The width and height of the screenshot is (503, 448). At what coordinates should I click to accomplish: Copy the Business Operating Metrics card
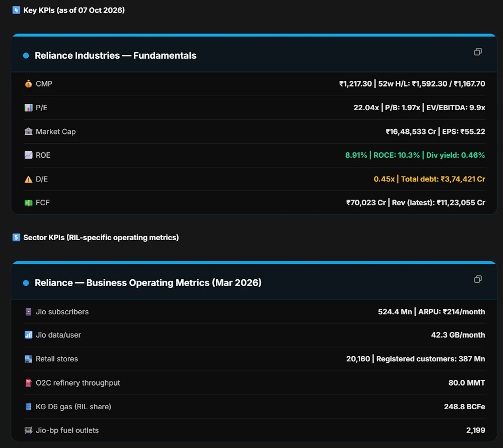pyautogui.click(x=478, y=279)
